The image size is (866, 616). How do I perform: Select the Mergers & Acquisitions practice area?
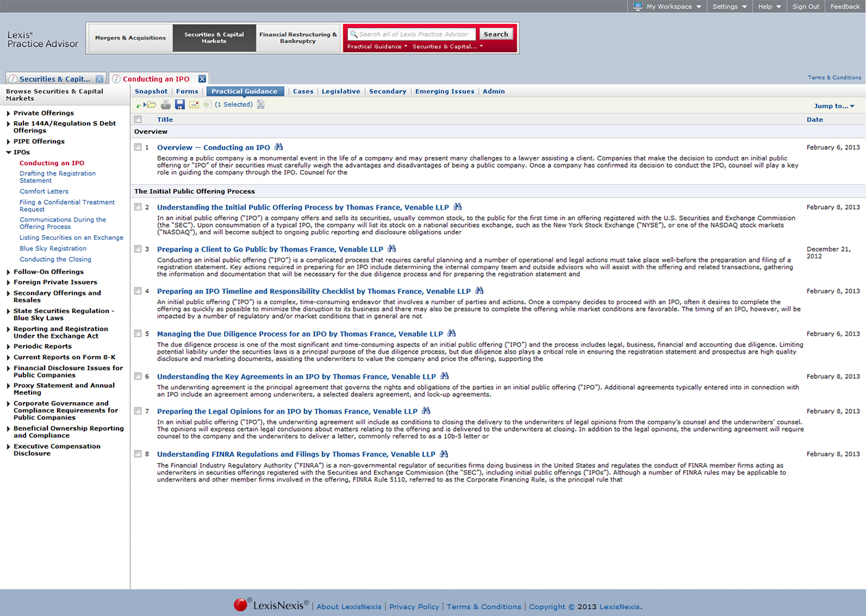(130, 38)
